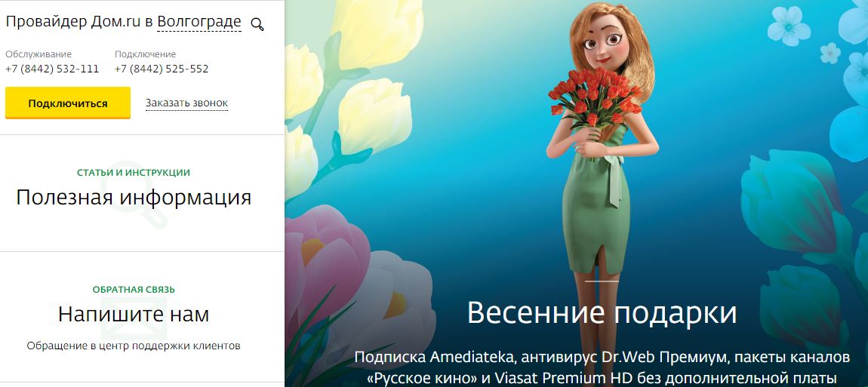Click Обращение в центр поддержки клиентов text
This screenshot has height=387, width=868.
click(134, 346)
